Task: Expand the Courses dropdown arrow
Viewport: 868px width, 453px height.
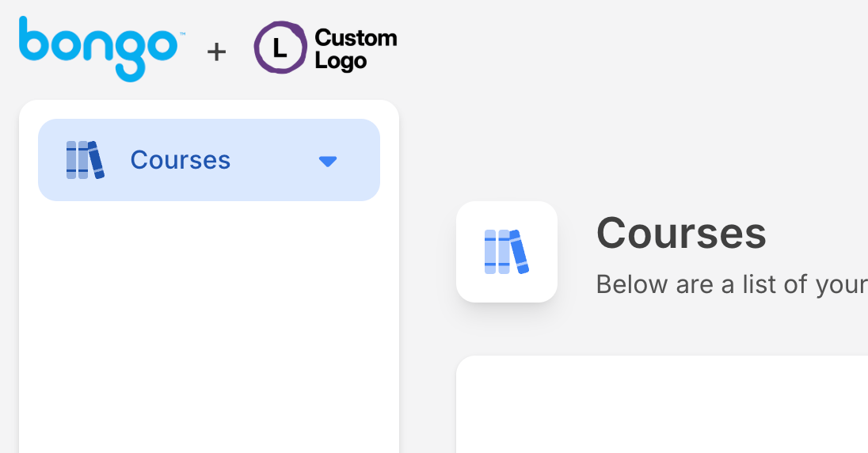Action: [x=328, y=161]
